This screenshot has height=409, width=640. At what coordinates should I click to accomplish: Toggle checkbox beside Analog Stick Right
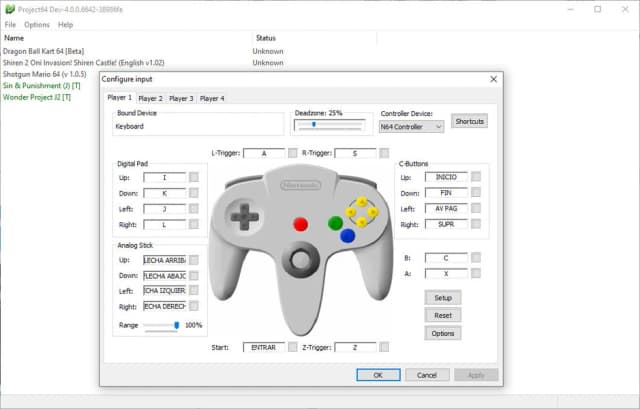[x=194, y=306]
